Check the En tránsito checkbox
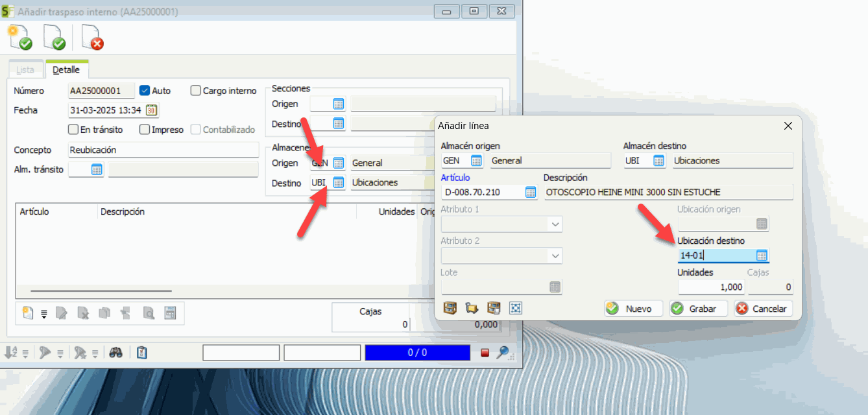 click(73, 130)
